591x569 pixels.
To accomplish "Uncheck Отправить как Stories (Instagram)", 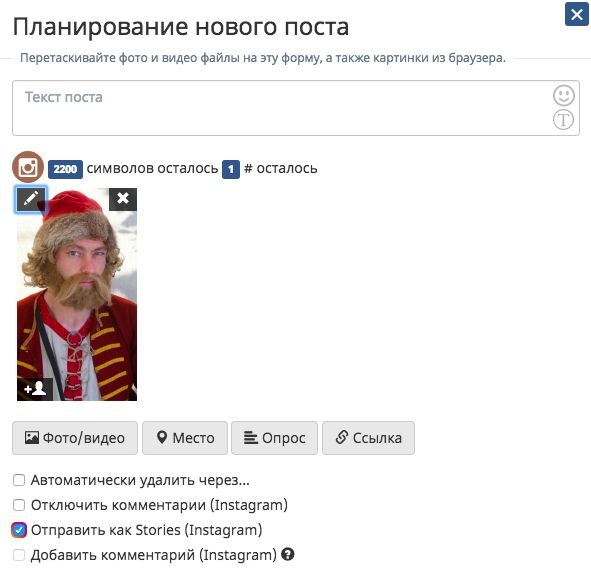I will coord(19,530).
